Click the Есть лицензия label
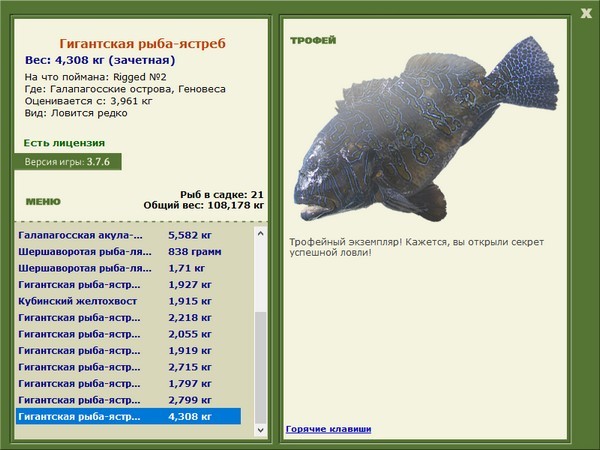 [x=64, y=143]
